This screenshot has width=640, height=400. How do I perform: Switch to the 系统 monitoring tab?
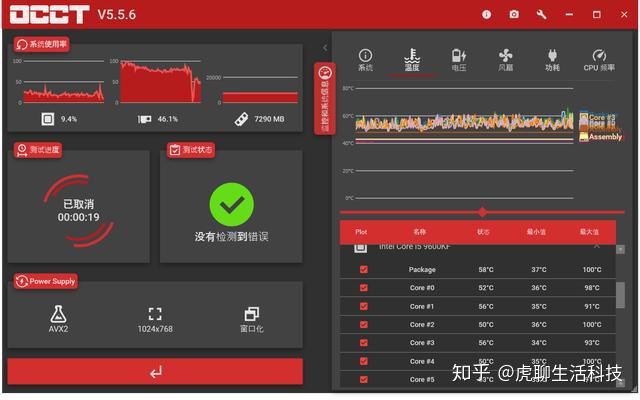tap(365, 60)
